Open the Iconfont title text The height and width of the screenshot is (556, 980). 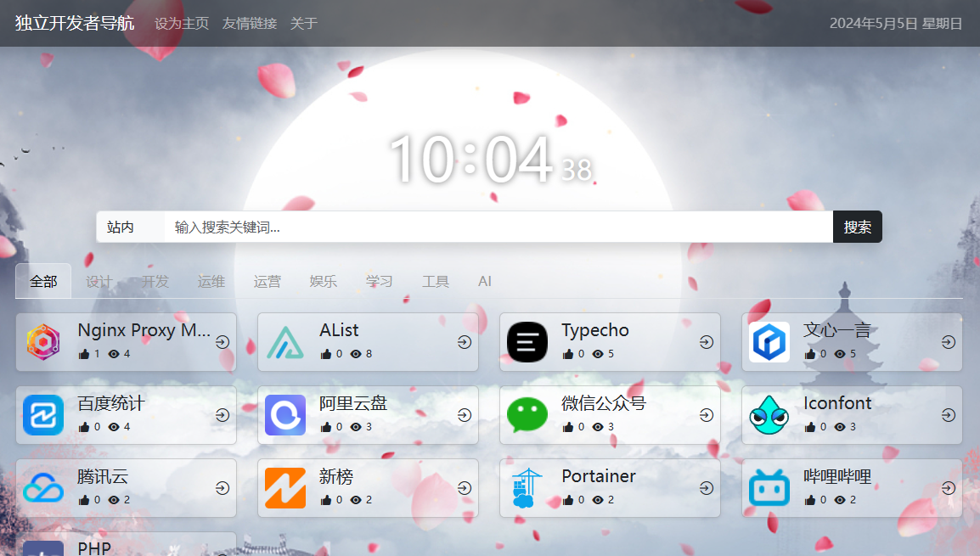point(837,403)
